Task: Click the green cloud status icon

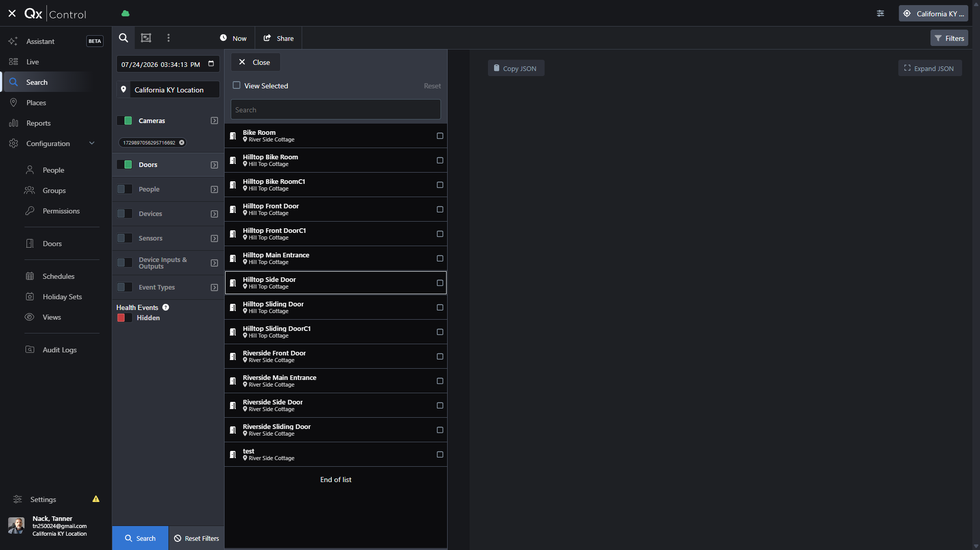Action: [x=126, y=13]
